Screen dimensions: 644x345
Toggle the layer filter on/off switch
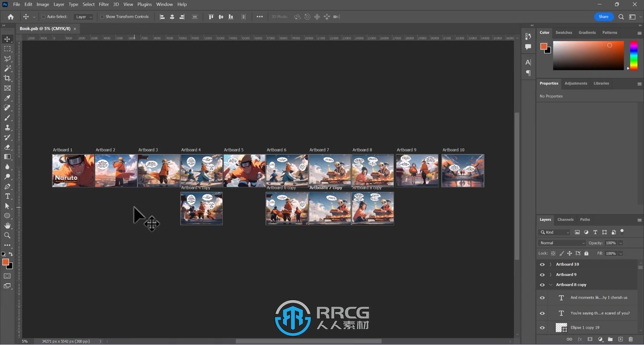pos(622,231)
